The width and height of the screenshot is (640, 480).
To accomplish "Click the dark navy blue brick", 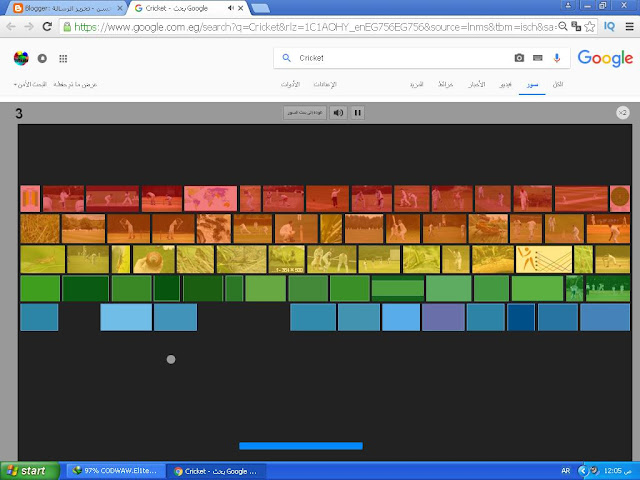I will tap(521, 317).
